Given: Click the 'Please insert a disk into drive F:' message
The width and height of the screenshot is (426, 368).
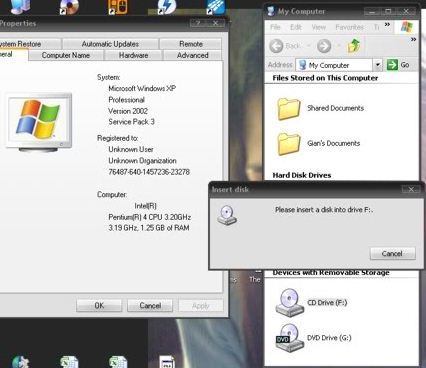Looking at the screenshot, I should pos(324,210).
